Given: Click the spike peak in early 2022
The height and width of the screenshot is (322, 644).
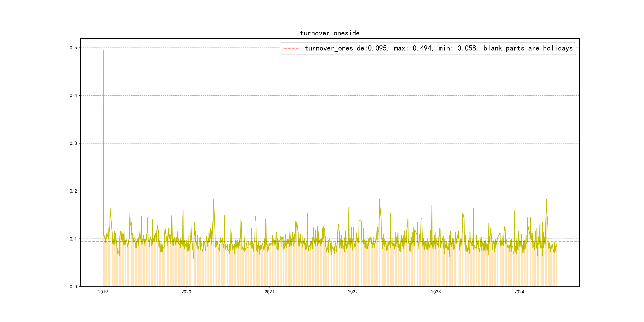Looking at the screenshot, I should pyautogui.click(x=379, y=199).
